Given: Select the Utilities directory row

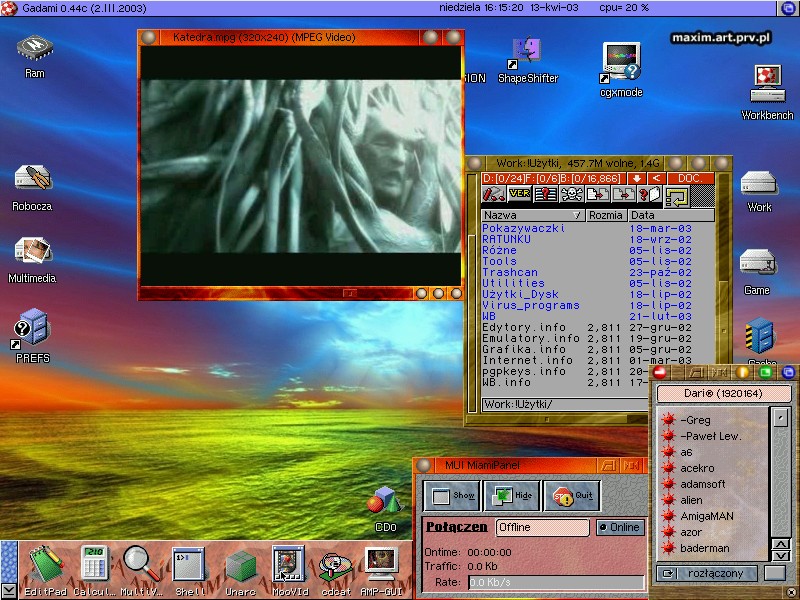Looking at the screenshot, I should 597,283.
